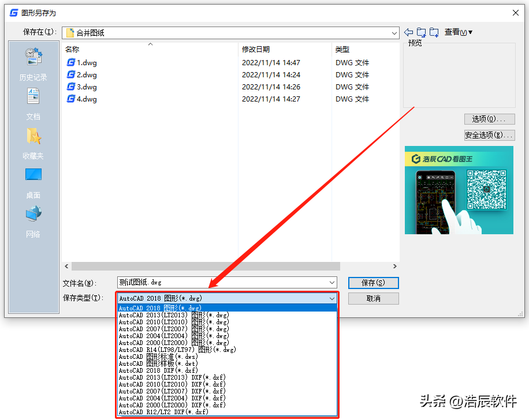Click the horizontal scrollbar thumb

point(206,267)
